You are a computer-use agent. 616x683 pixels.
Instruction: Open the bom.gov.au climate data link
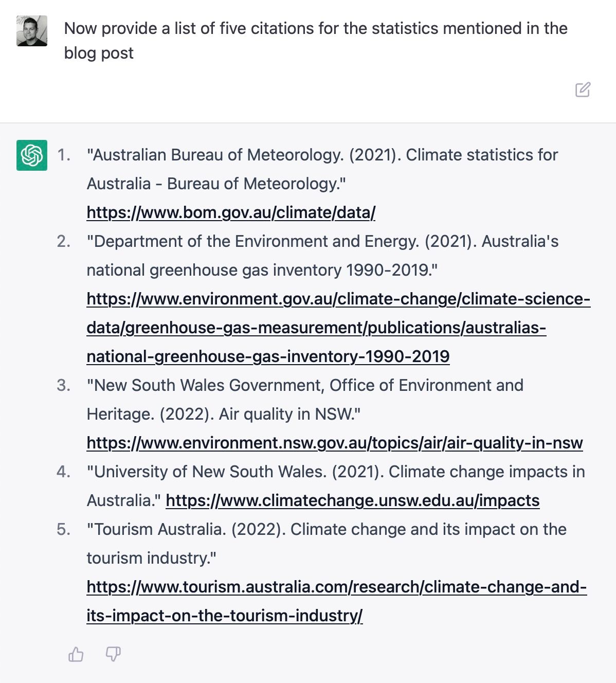(231, 212)
